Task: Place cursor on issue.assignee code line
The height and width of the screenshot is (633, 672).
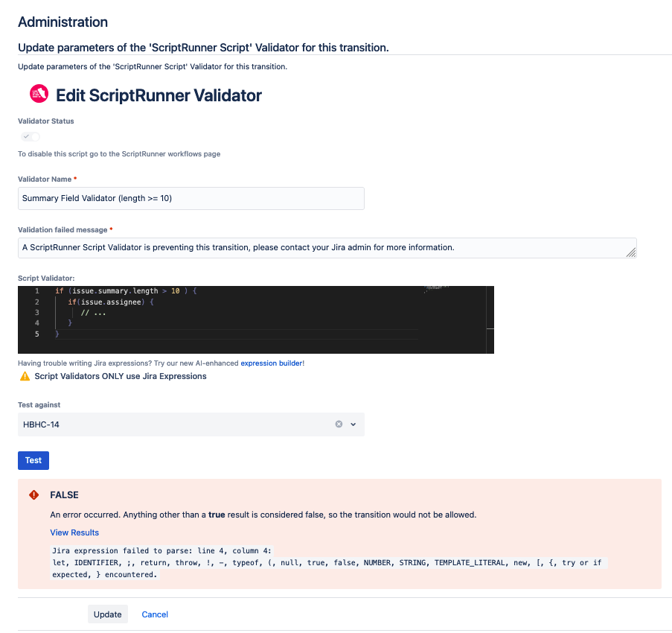Action: point(111,302)
